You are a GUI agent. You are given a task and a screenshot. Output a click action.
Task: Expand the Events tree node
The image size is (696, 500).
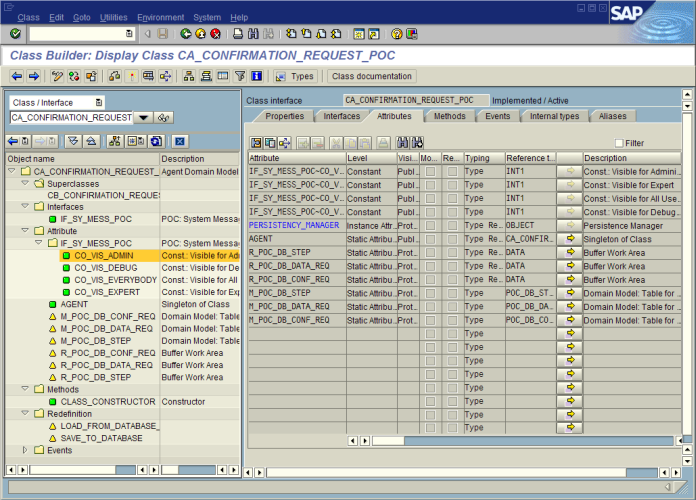point(25,450)
